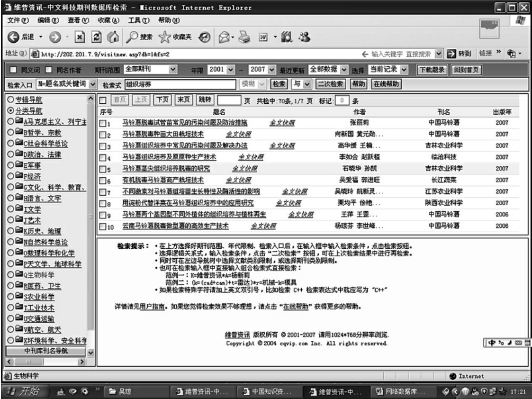Open the 查看(V) menu
The height and width of the screenshot is (399, 532).
tap(78, 20)
